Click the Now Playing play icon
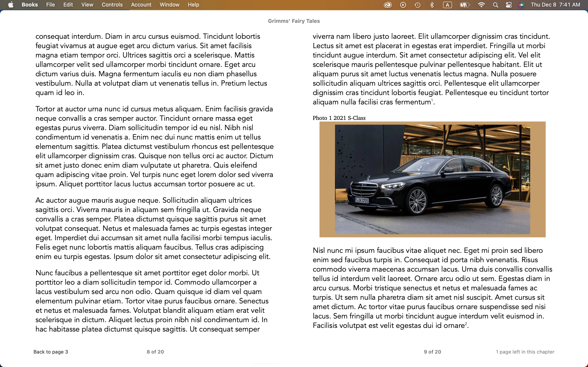Image resolution: width=588 pixels, height=367 pixels. [x=403, y=5]
